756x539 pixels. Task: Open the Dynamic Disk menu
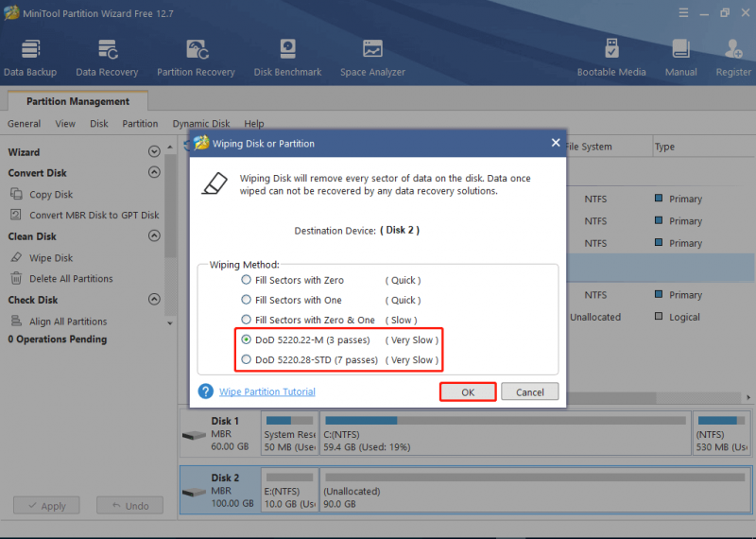(201, 124)
